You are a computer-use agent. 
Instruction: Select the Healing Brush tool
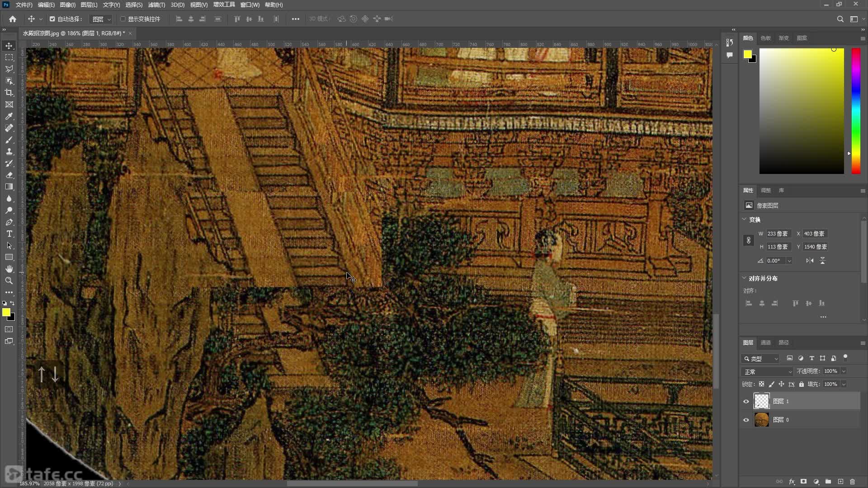[x=9, y=128]
